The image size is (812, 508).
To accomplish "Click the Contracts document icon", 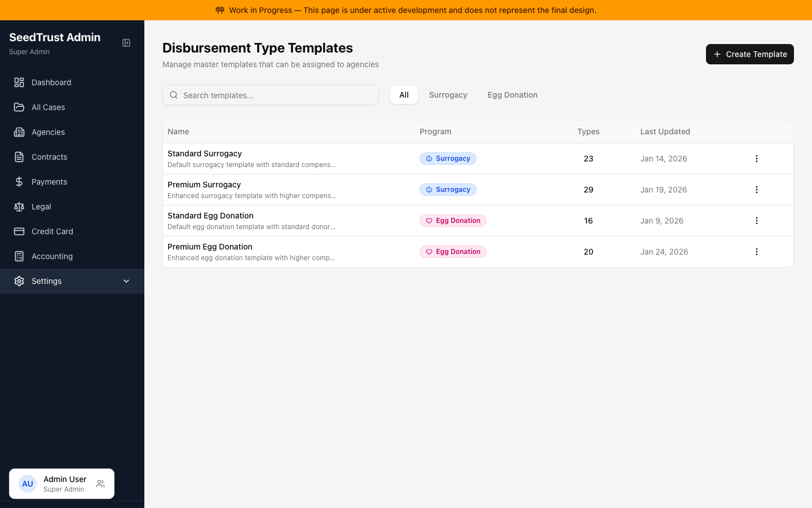I will coord(19,157).
